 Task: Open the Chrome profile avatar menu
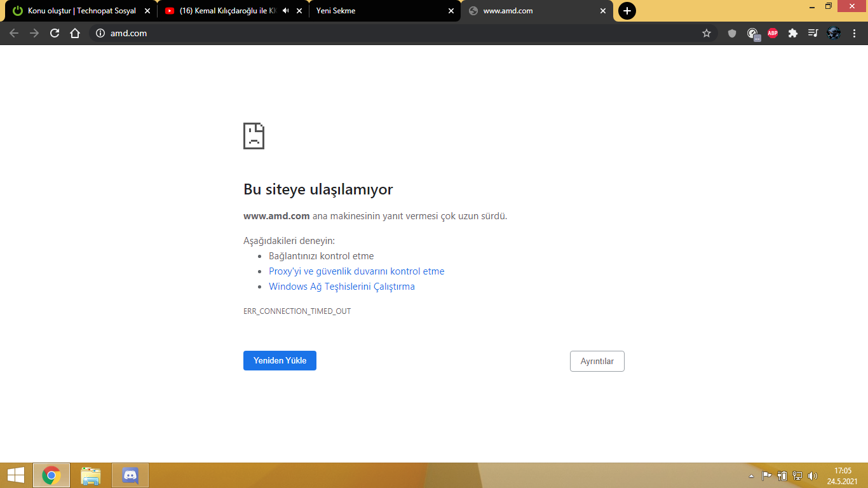[x=834, y=33]
